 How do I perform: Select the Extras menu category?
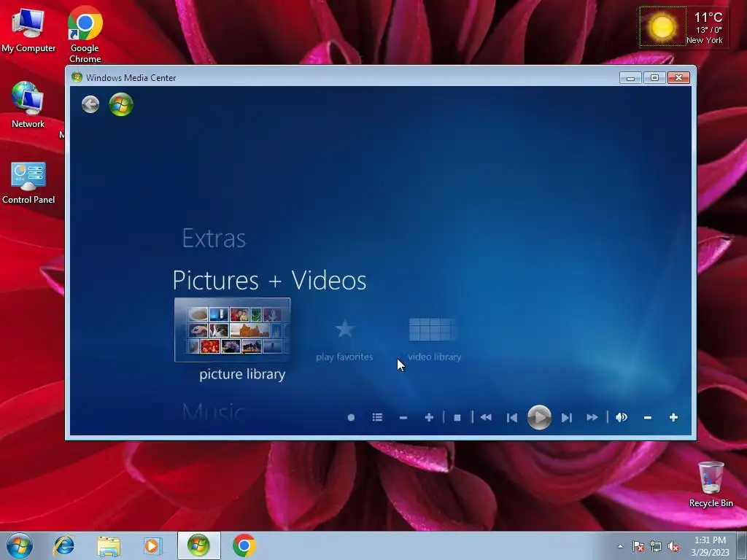[214, 238]
